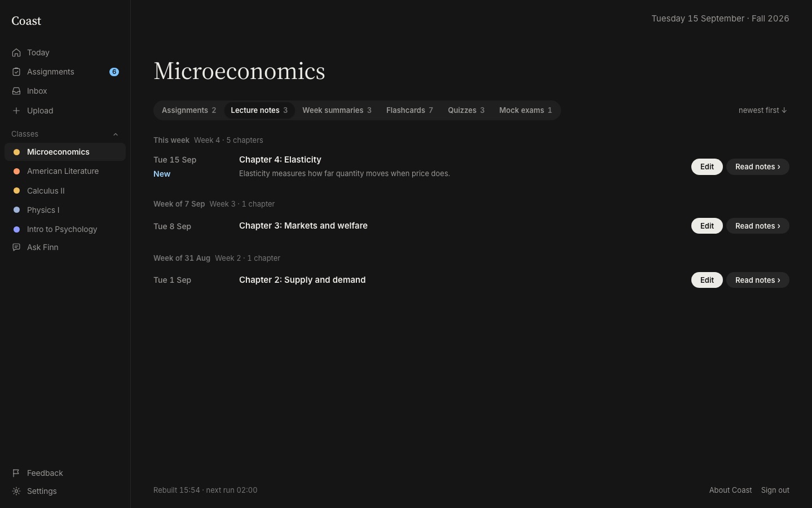This screenshot has height=508, width=812.
Task: Collapse the Classes section chevron
Action: 116,134
